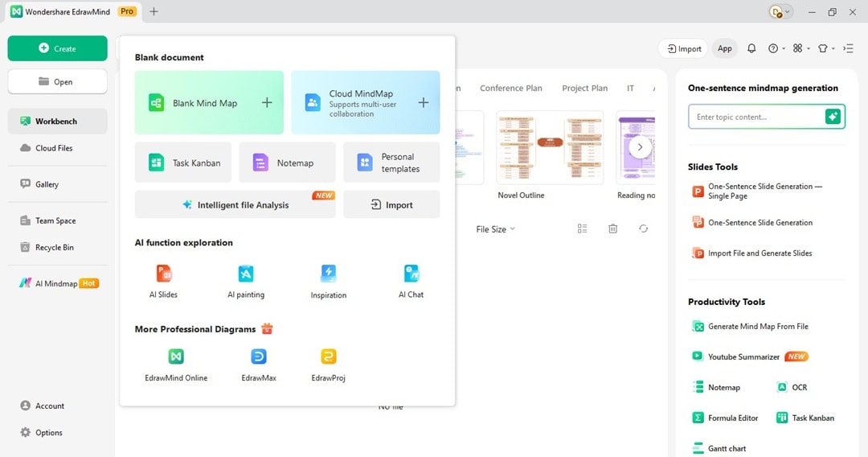Switch to IT template tab

[630, 88]
